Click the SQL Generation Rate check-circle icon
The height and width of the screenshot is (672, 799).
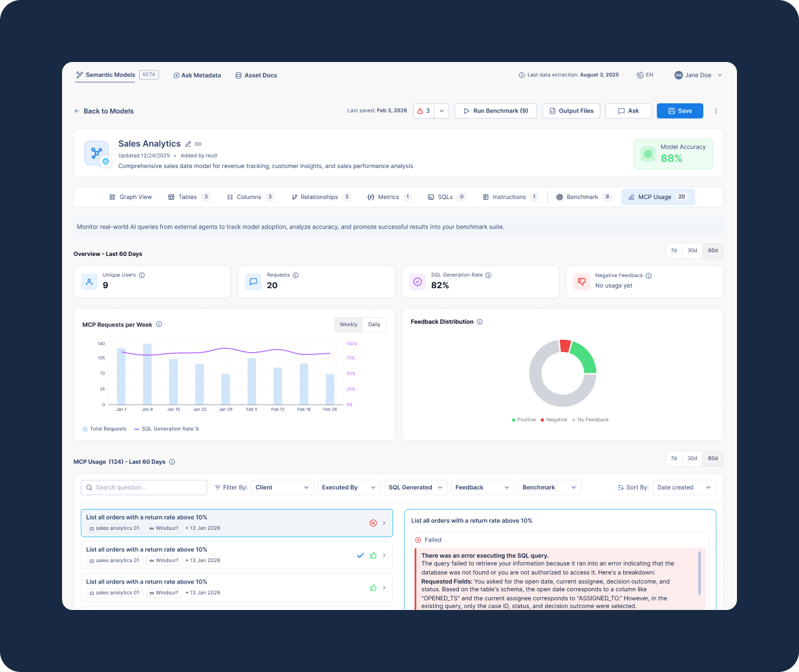tap(418, 282)
